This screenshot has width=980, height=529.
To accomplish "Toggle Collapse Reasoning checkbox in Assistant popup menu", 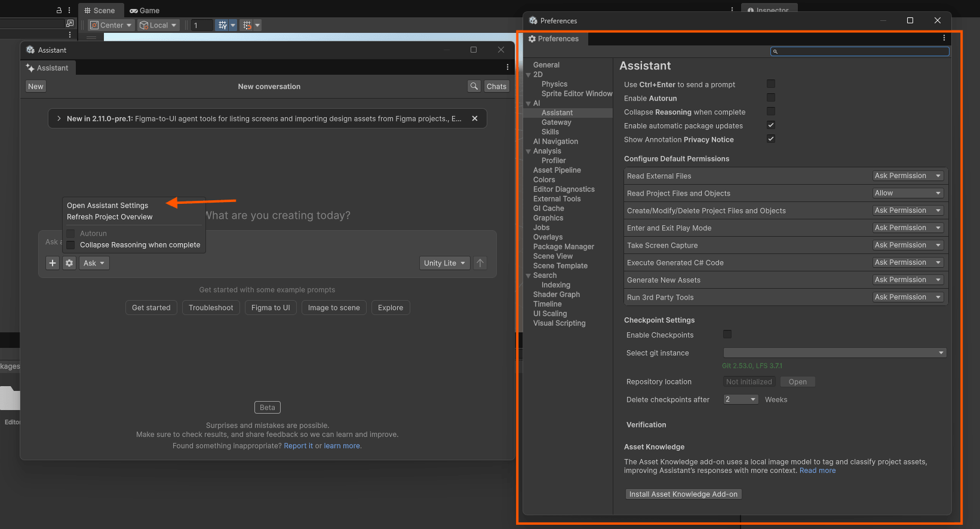I will [70, 245].
